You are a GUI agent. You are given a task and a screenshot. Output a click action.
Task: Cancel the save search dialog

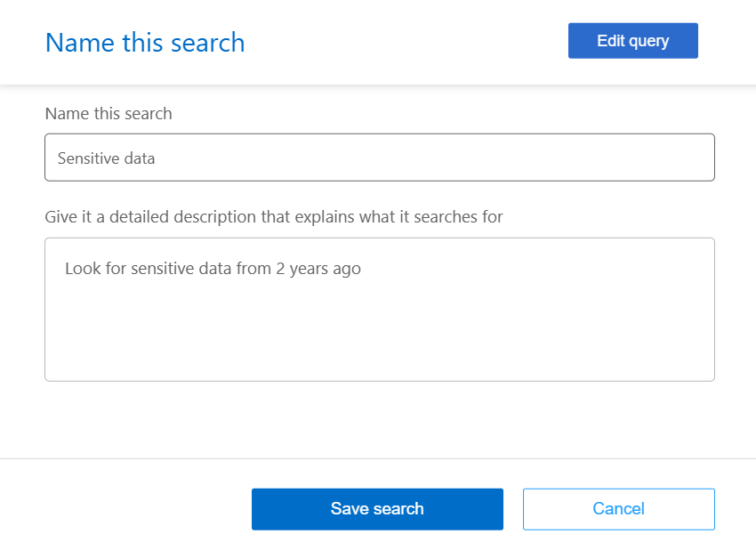pyautogui.click(x=618, y=509)
